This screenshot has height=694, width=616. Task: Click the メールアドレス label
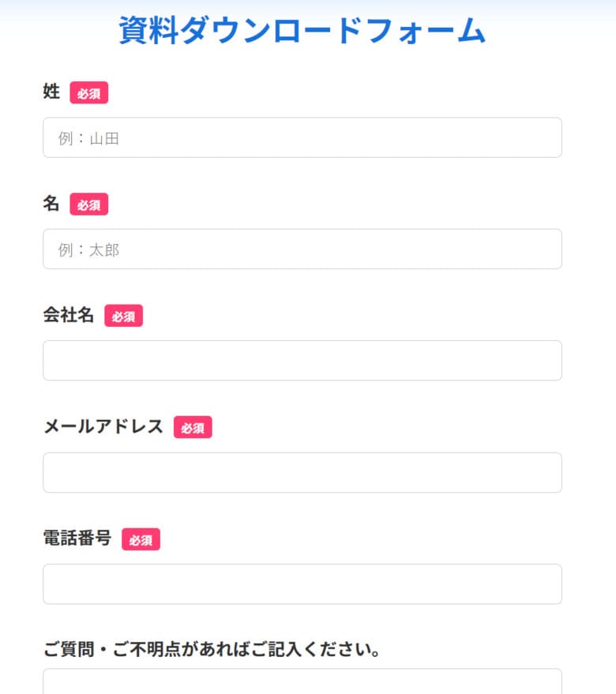tap(103, 426)
